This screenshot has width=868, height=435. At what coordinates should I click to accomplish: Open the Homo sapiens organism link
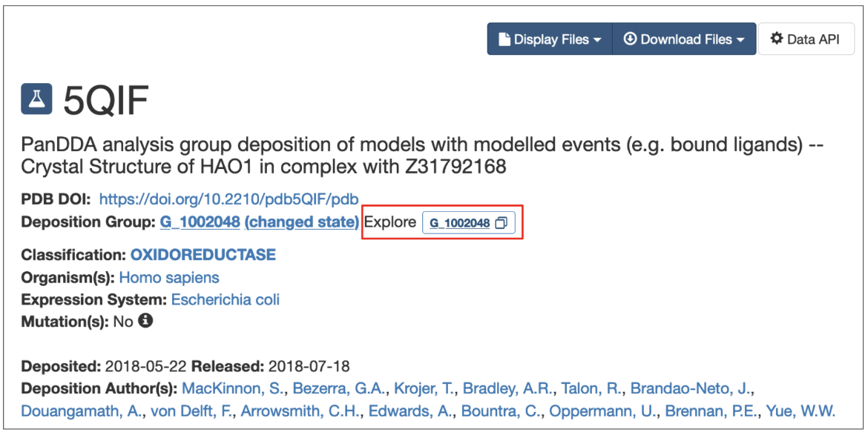[x=169, y=277]
